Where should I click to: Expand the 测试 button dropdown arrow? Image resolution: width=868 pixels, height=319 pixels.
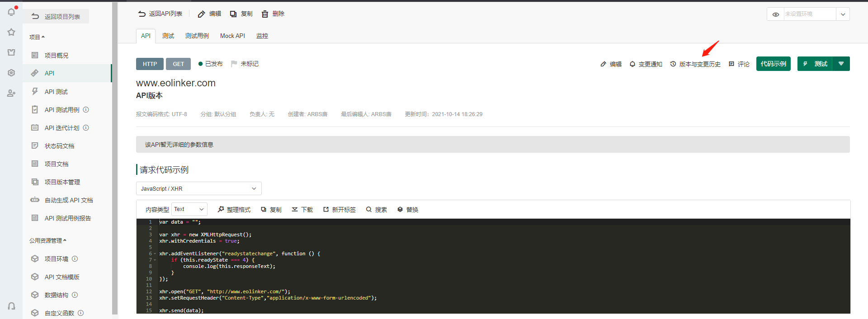tap(841, 64)
